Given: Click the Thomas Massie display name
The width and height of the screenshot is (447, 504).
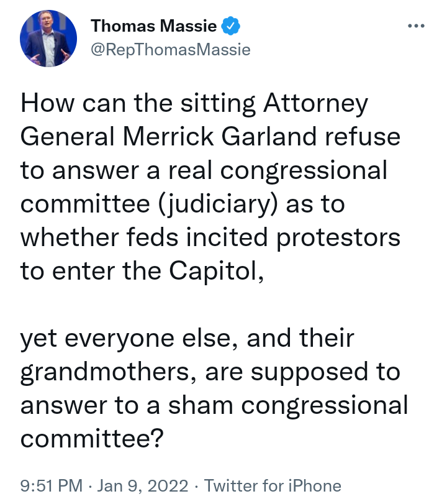Looking at the screenshot, I should click(x=153, y=25).
